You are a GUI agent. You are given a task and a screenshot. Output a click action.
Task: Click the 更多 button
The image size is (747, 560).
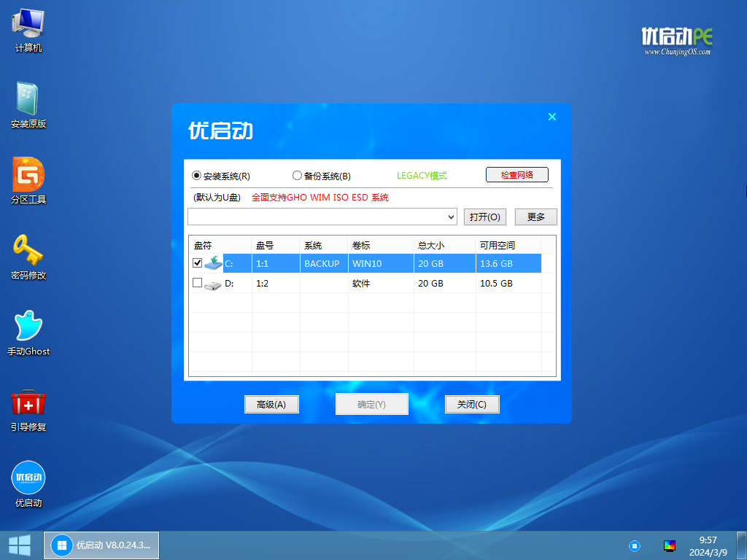(536, 217)
